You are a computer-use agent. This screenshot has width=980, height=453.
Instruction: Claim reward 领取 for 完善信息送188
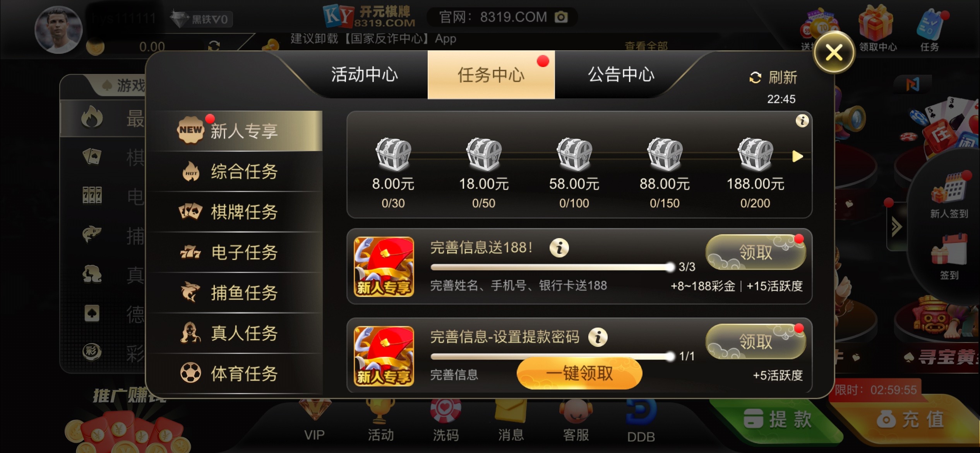pos(756,252)
